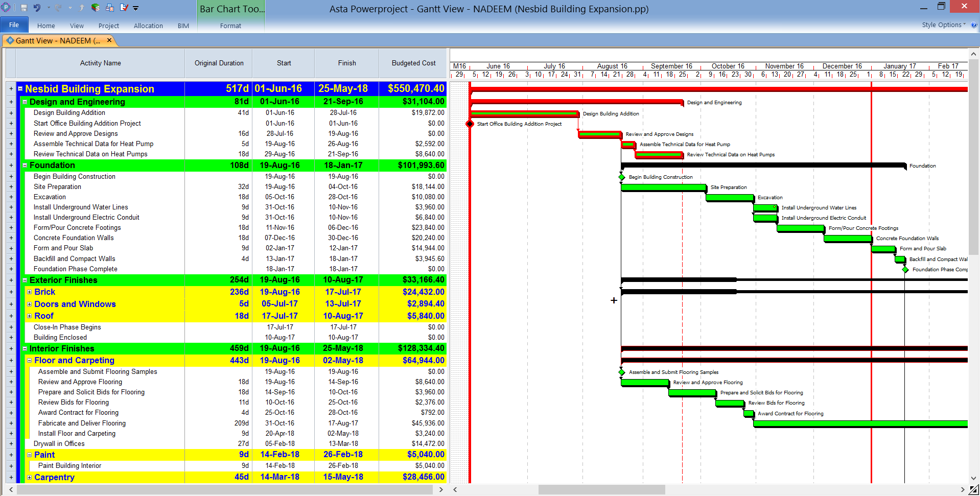The height and width of the screenshot is (496, 980).
Task: Select the Fabricate and Deliver Flooring row name
Action: click(82, 423)
